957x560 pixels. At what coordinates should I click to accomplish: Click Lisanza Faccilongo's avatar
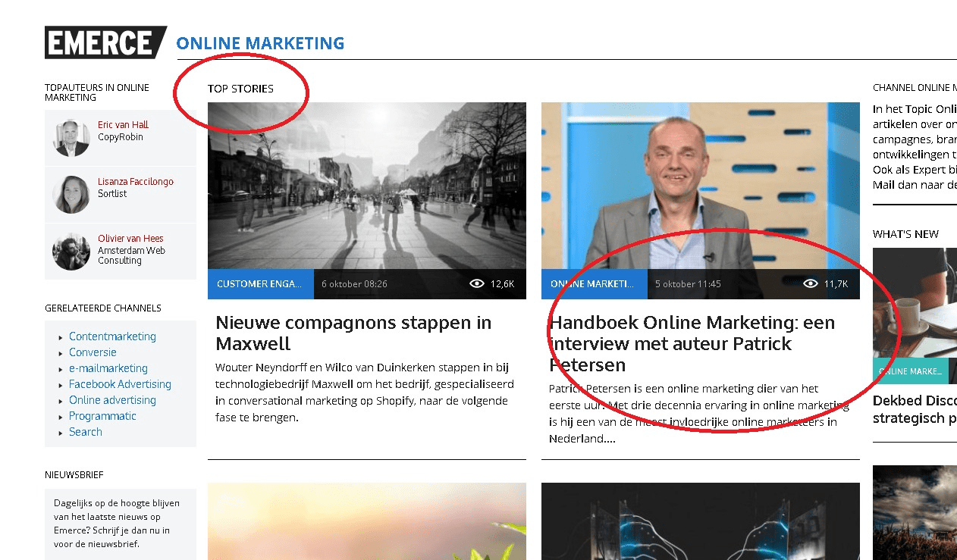(x=71, y=195)
